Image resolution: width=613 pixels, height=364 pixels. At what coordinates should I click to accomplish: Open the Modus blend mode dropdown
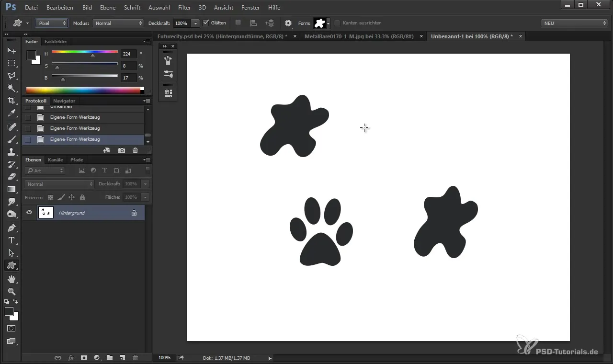118,23
